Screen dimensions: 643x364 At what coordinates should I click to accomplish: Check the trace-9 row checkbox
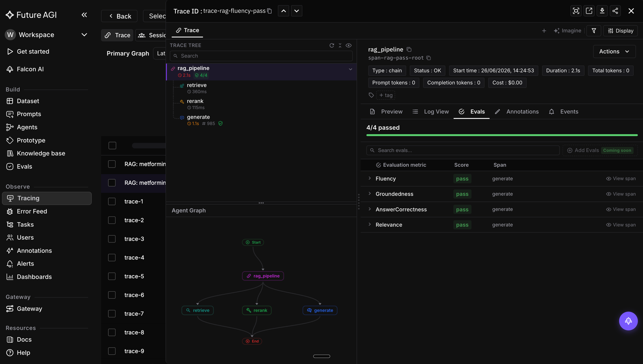[x=112, y=351]
